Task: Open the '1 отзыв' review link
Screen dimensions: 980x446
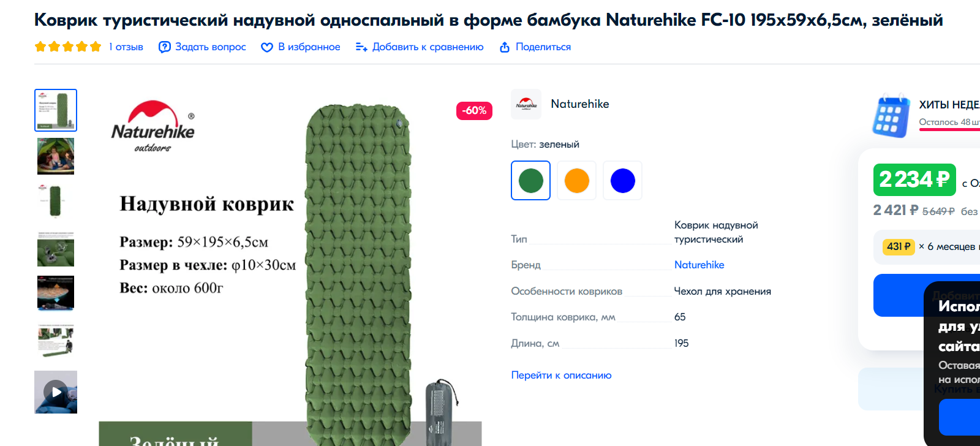Action: (126, 47)
